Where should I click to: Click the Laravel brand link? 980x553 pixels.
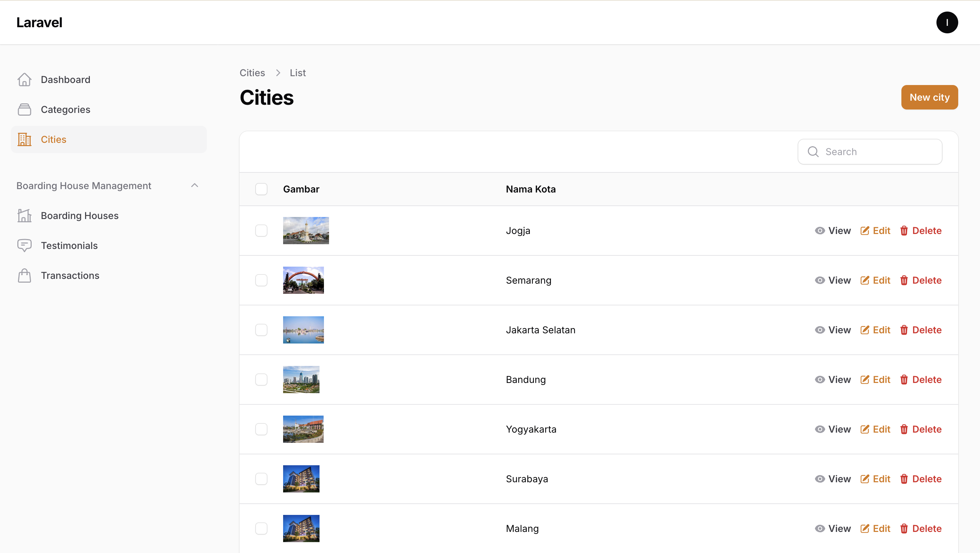pyautogui.click(x=39, y=22)
